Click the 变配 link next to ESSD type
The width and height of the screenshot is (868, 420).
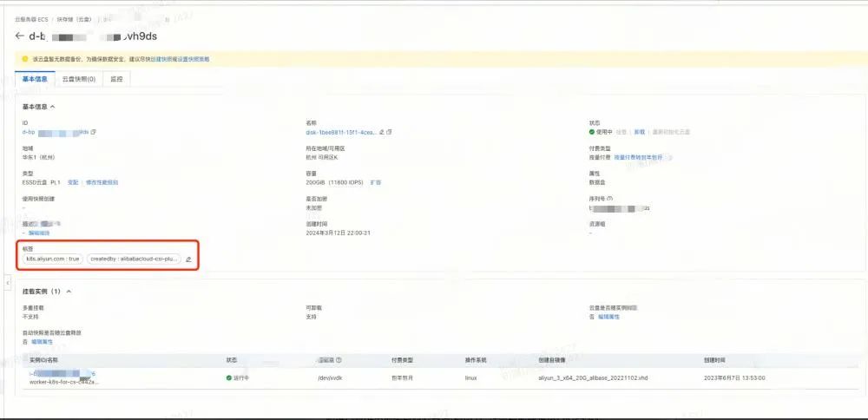[x=73, y=182]
